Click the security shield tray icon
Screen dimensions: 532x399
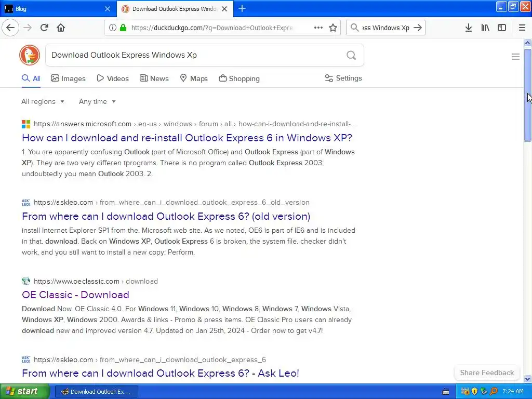[474, 391]
